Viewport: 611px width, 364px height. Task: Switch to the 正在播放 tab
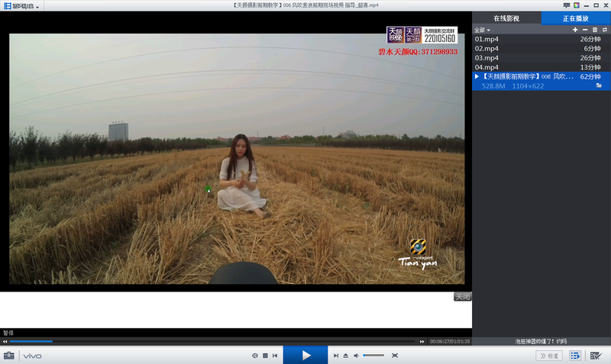tap(576, 18)
